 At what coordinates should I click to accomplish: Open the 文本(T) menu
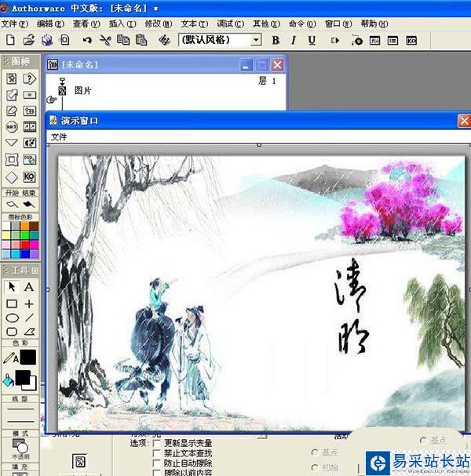click(195, 24)
